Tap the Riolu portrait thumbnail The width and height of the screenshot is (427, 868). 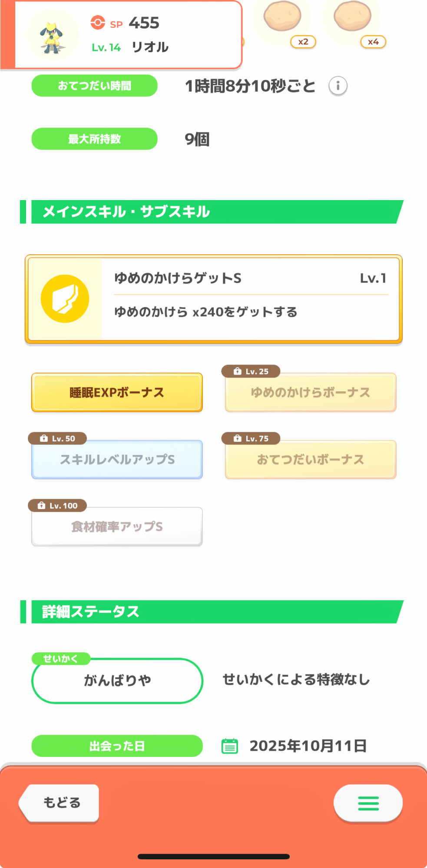coord(53,35)
